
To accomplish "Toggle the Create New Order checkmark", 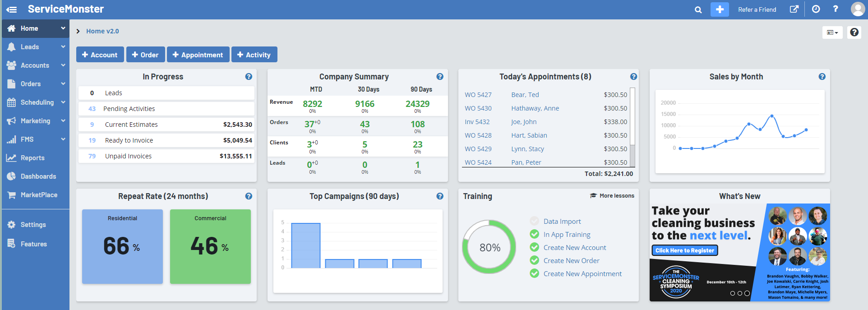I will tap(535, 260).
